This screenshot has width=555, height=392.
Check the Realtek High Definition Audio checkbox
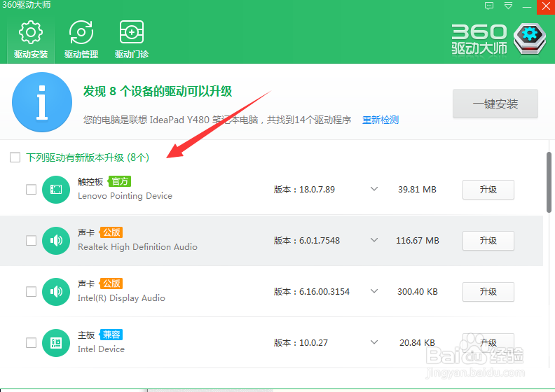tap(31, 241)
